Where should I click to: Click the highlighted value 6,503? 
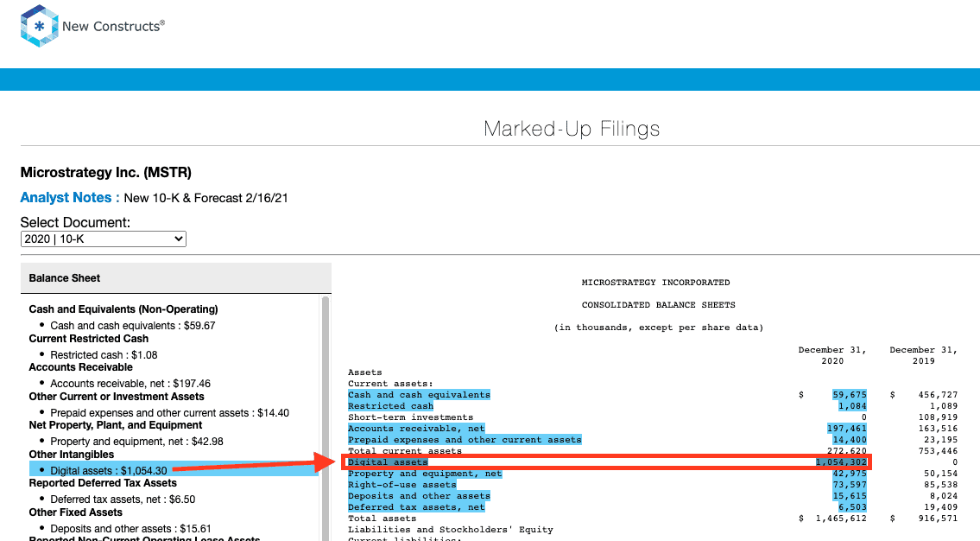[x=852, y=507]
